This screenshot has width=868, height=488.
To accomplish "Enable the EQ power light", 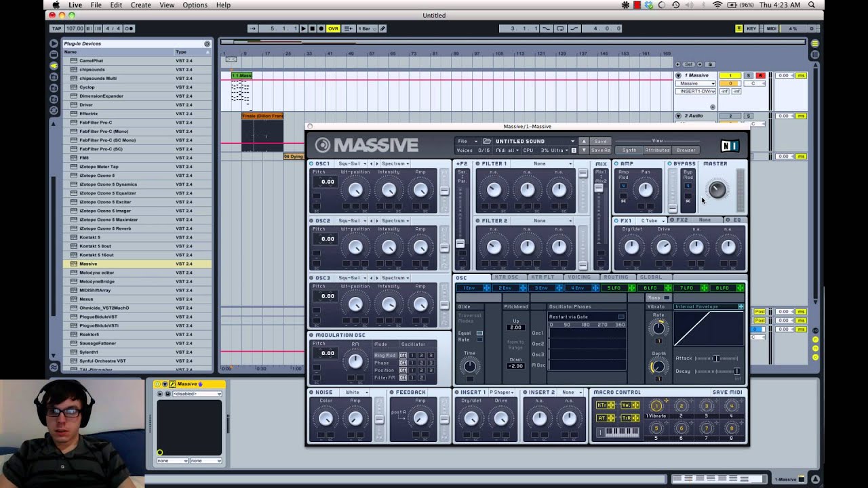I will pos(728,220).
